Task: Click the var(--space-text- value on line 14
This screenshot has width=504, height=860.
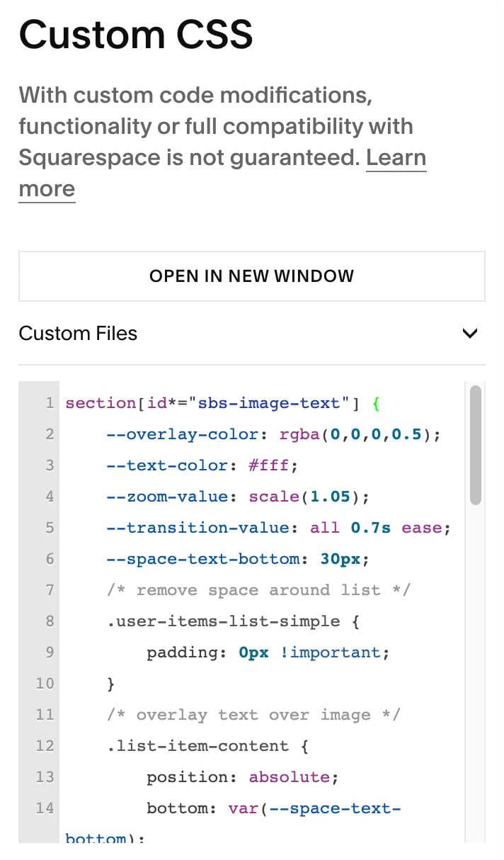Action: [314, 808]
